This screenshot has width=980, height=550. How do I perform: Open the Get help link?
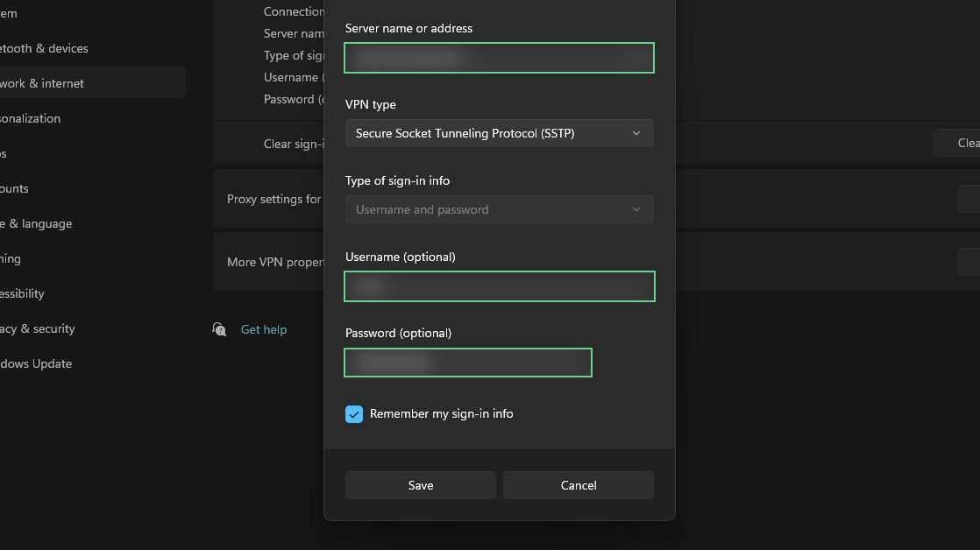(264, 329)
